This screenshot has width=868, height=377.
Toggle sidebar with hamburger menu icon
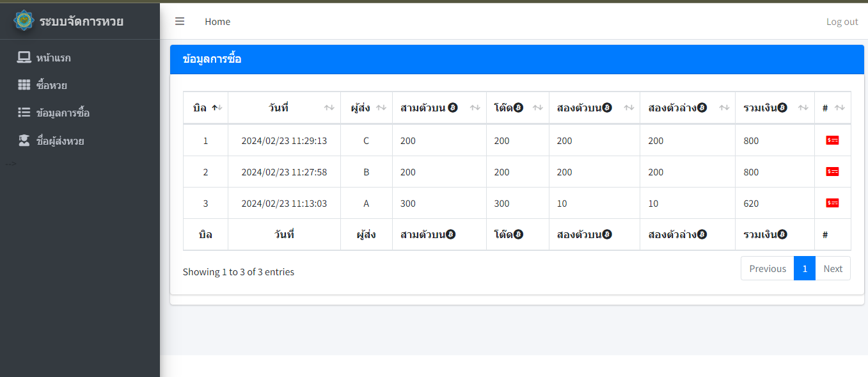180,21
